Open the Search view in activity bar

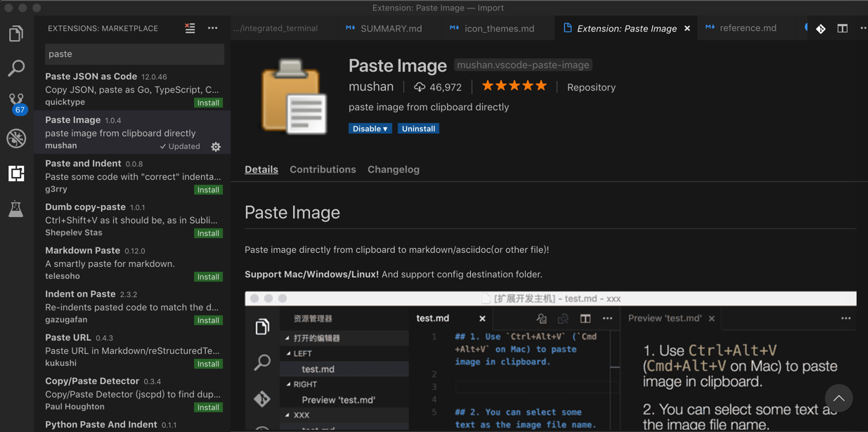click(15, 68)
